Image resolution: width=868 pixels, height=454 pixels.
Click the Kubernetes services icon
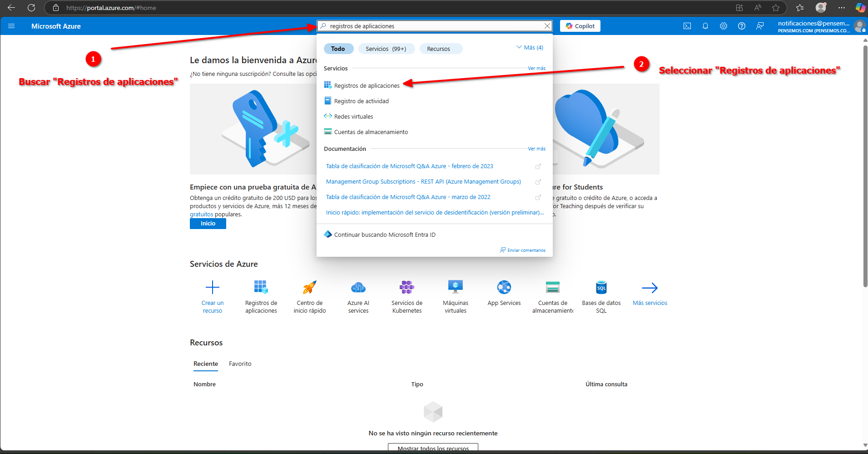point(407,287)
